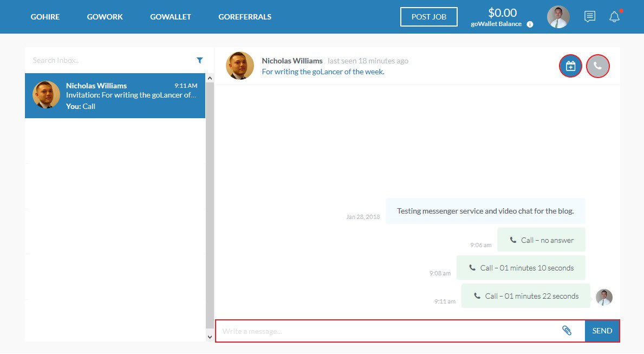Open GOHIRE menu
This screenshot has height=354, width=644.
click(x=45, y=17)
